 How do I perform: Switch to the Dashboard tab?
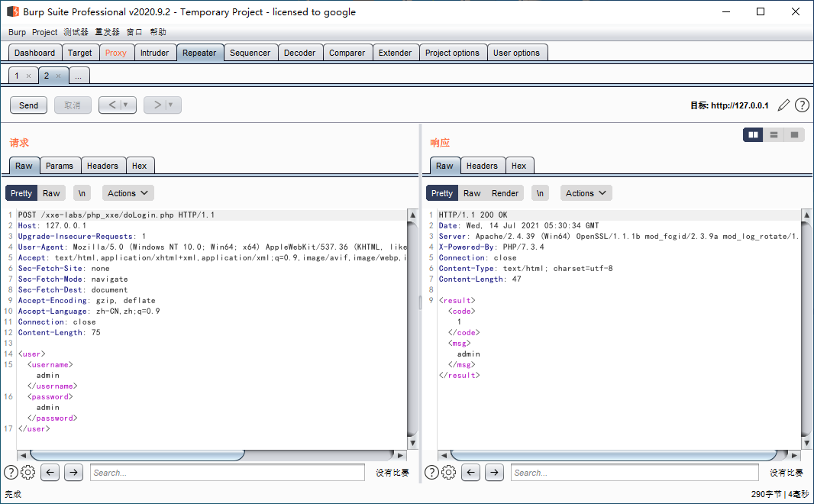point(35,53)
